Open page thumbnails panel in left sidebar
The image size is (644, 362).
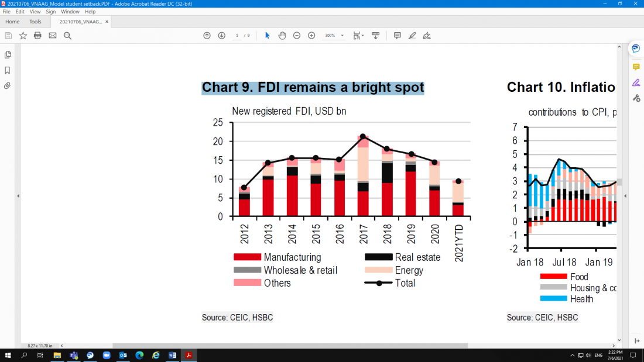click(x=8, y=54)
